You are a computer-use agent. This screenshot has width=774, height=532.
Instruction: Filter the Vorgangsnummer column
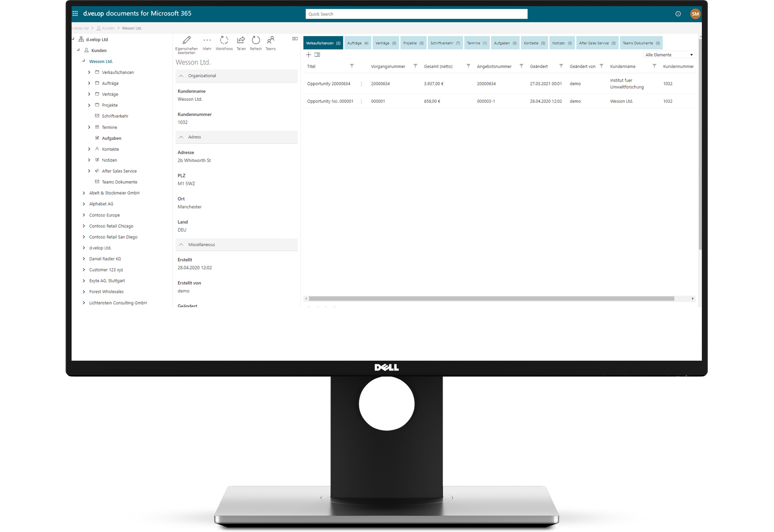[415, 66]
